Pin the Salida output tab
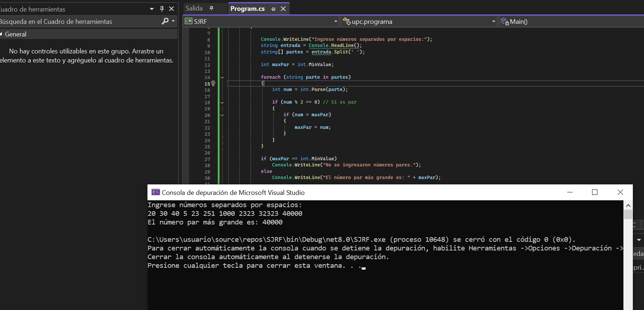This screenshot has height=310, width=644. click(211, 8)
